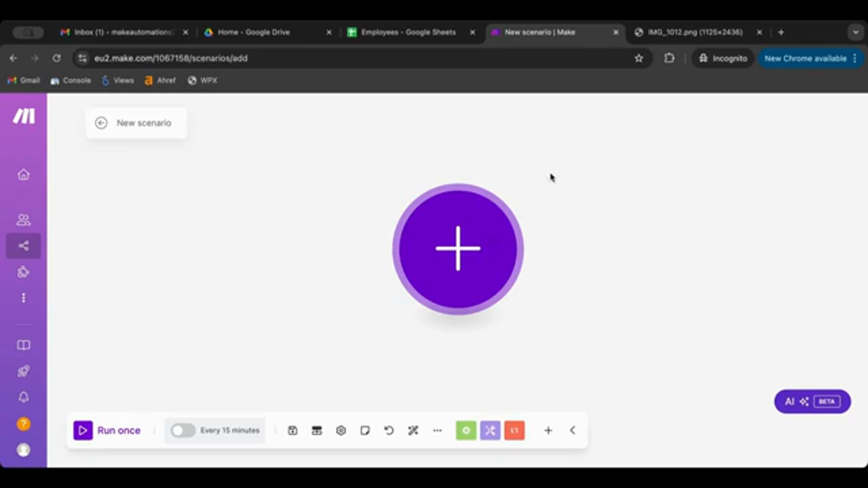Viewport: 868px width, 488px height.
Task: Select the New scenario | Make tab
Action: 555,32
